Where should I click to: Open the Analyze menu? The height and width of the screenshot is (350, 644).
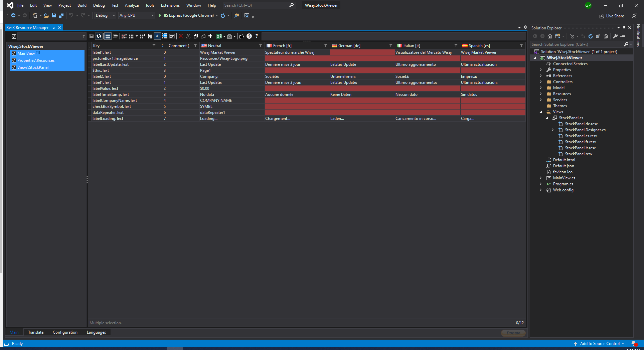tap(132, 5)
